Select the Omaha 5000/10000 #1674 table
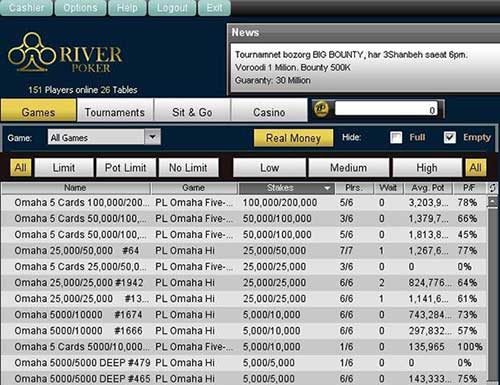This screenshot has width=500, height=385. pyautogui.click(x=243, y=315)
